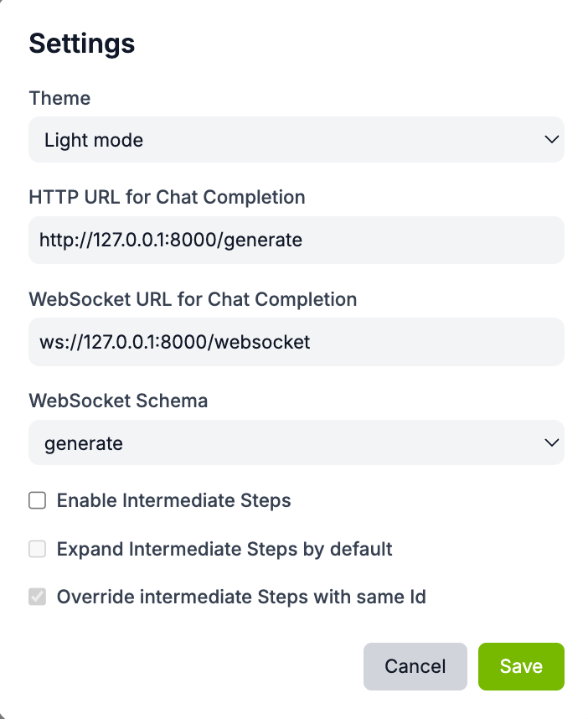Check the Expand Intermediate Steps by default box
The height and width of the screenshot is (719, 588).
[x=37, y=550]
